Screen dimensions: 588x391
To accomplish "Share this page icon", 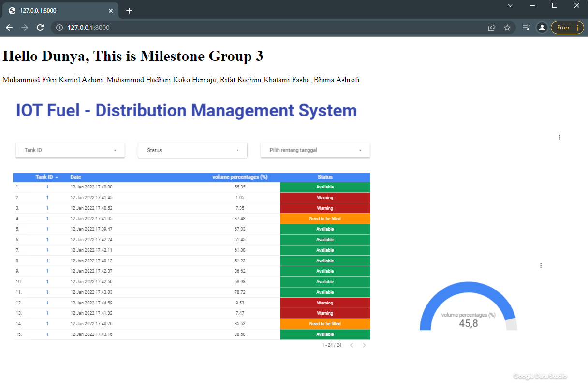I will click(x=492, y=28).
